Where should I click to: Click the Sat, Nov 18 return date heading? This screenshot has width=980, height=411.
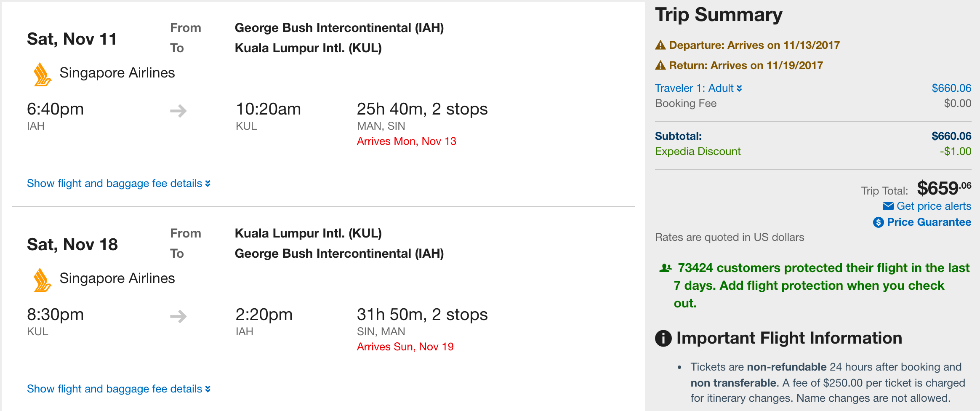[x=72, y=245]
